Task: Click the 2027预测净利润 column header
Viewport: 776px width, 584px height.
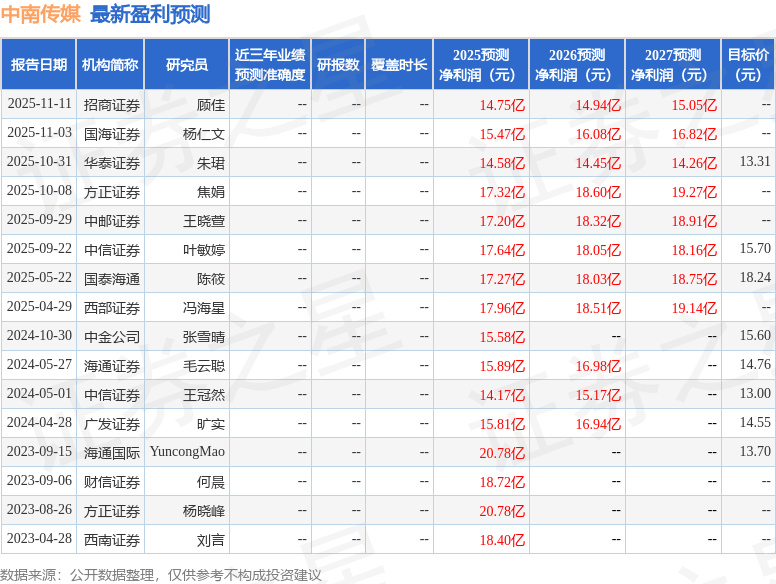Action: pyautogui.click(x=673, y=65)
